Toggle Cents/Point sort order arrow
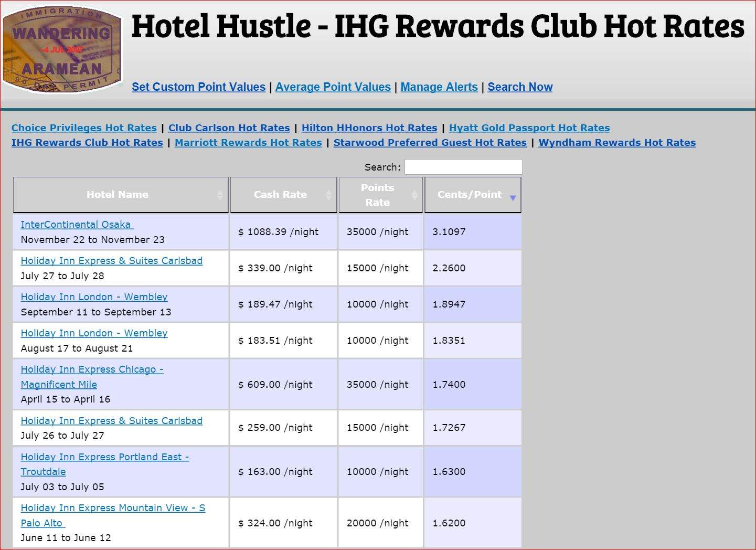756x550 pixels. pyautogui.click(x=513, y=197)
